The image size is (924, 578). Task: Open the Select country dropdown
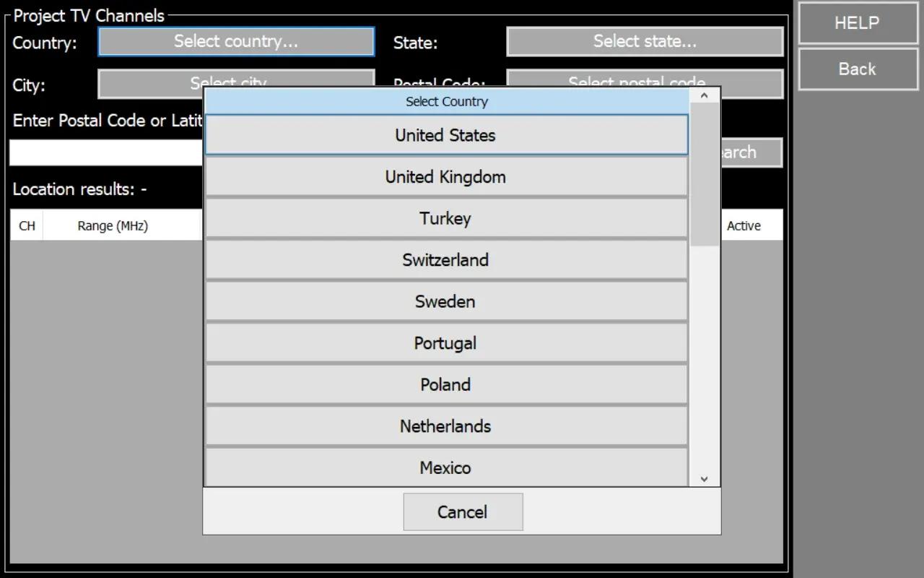pyautogui.click(x=236, y=42)
